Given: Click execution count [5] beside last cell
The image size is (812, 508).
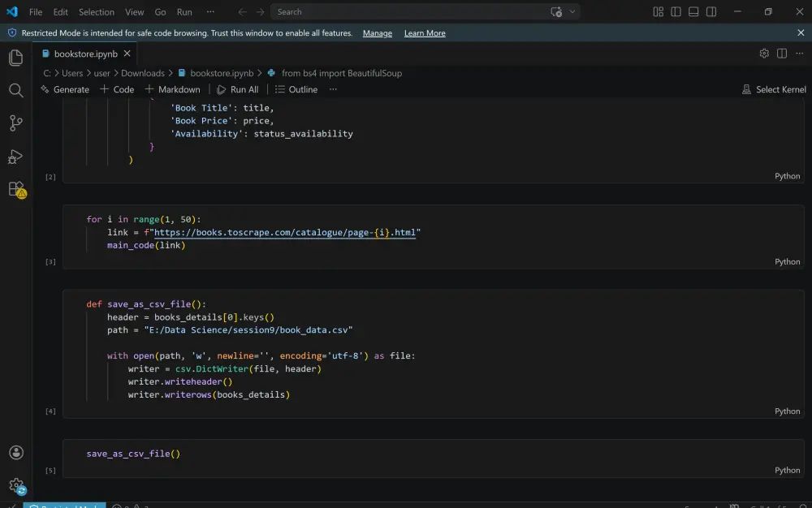Looking at the screenshot, I should (x=50, y=470).
